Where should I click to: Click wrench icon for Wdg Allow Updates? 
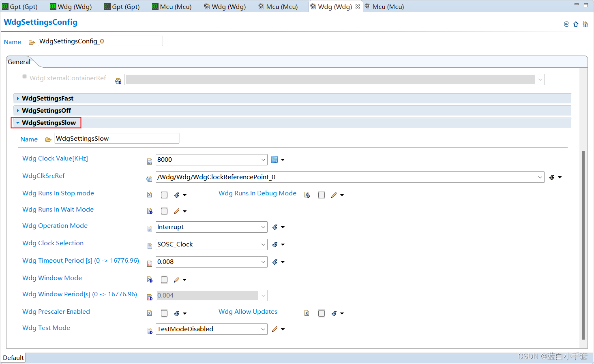[x=334, y=313]
